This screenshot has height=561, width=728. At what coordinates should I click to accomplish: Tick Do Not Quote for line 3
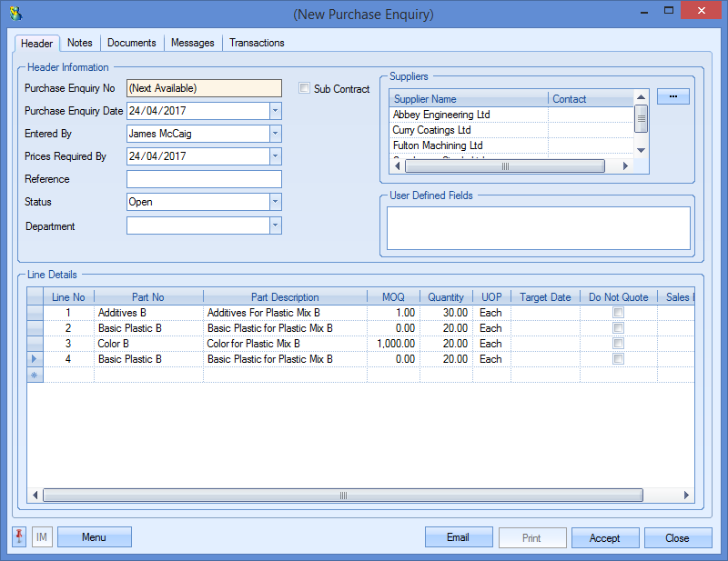618,344
